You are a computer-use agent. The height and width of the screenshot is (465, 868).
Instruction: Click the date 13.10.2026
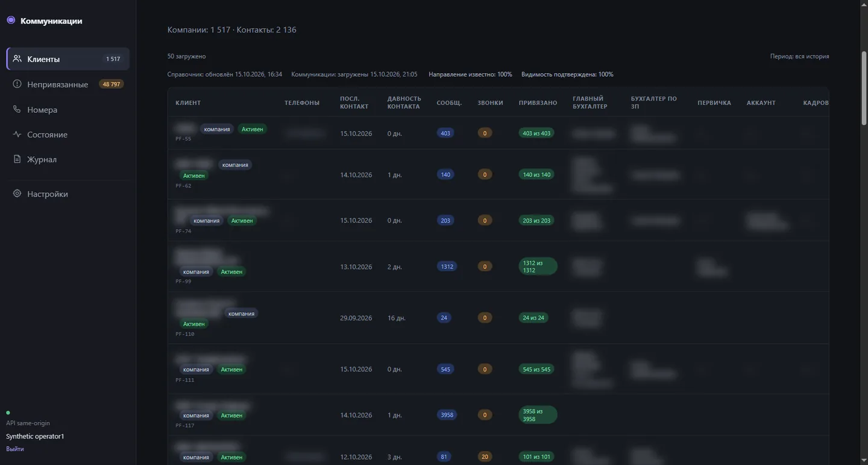tap(356, 267)
